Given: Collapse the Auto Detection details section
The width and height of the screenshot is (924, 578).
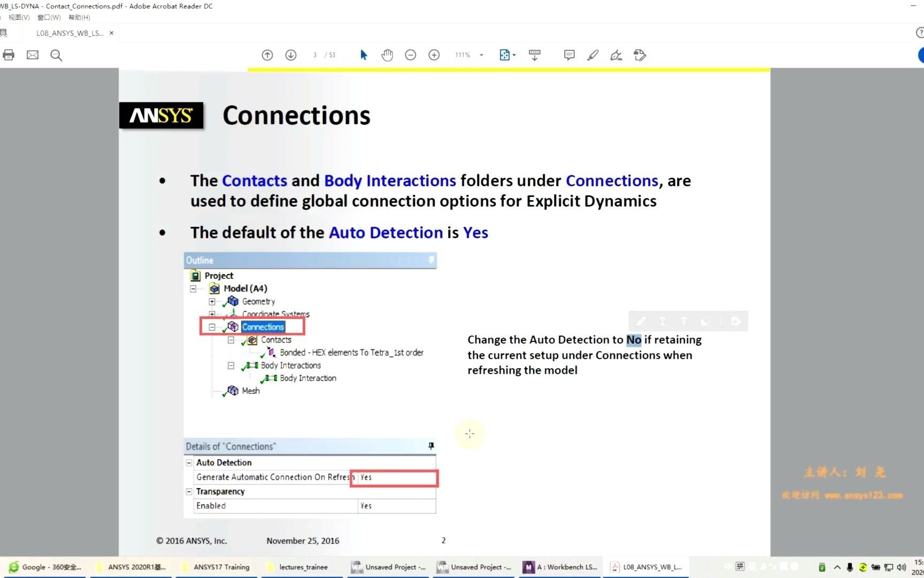Looking at the screenshot, I should (189, 462).
